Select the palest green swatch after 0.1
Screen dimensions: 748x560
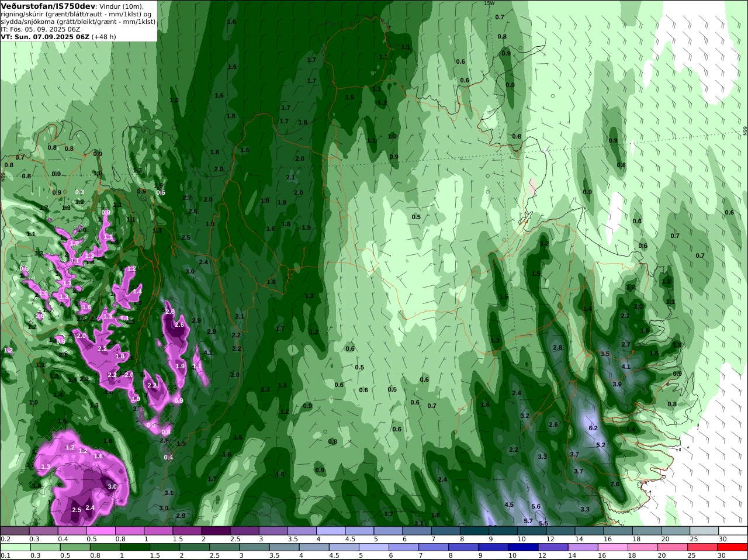pyautogui.click(x=15, y=547)
